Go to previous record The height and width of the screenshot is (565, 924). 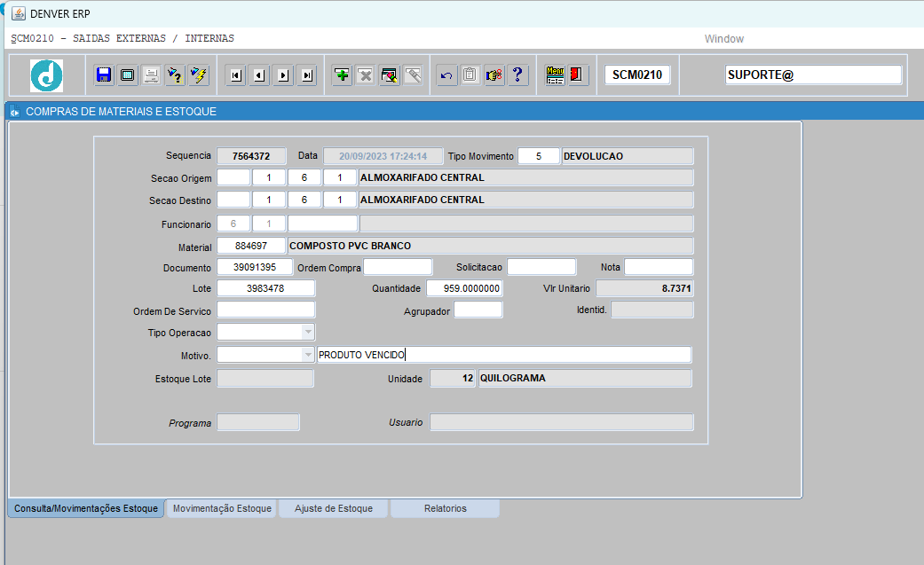(x=259, y=75)
